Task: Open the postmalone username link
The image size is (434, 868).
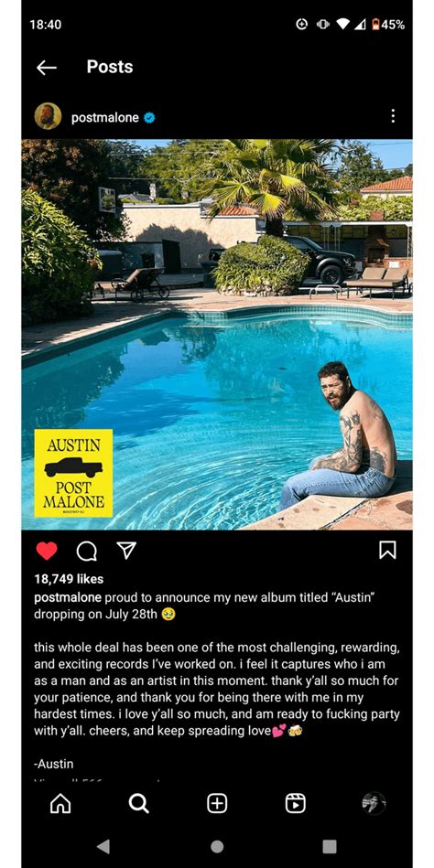Action: (104, 117)
